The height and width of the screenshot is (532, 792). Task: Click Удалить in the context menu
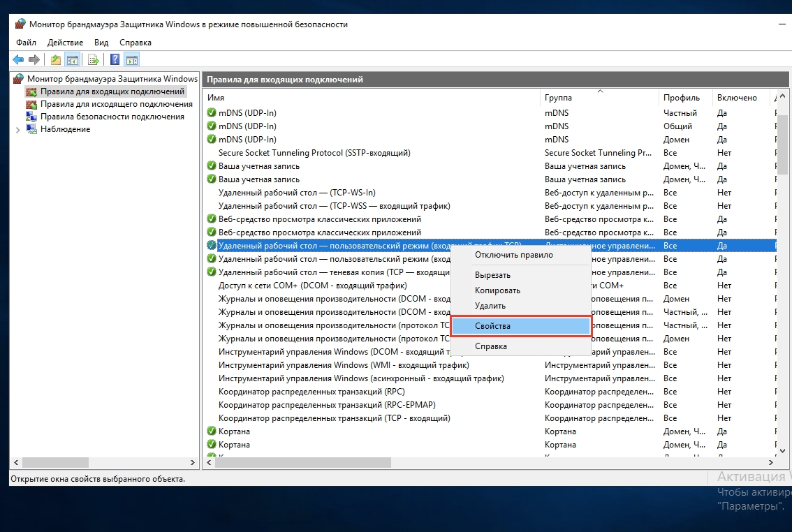[x=490, y=306]
